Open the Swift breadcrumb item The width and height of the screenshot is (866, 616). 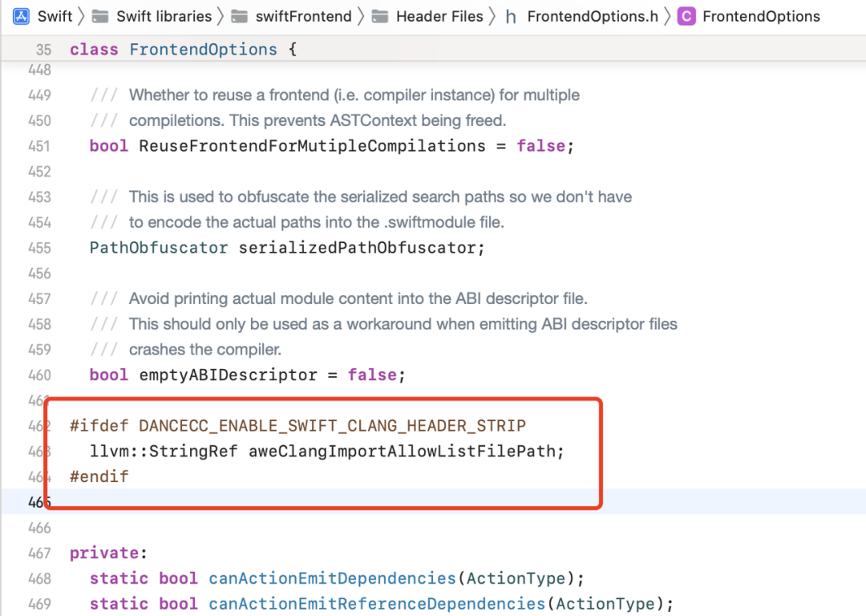tap(55, 17)
